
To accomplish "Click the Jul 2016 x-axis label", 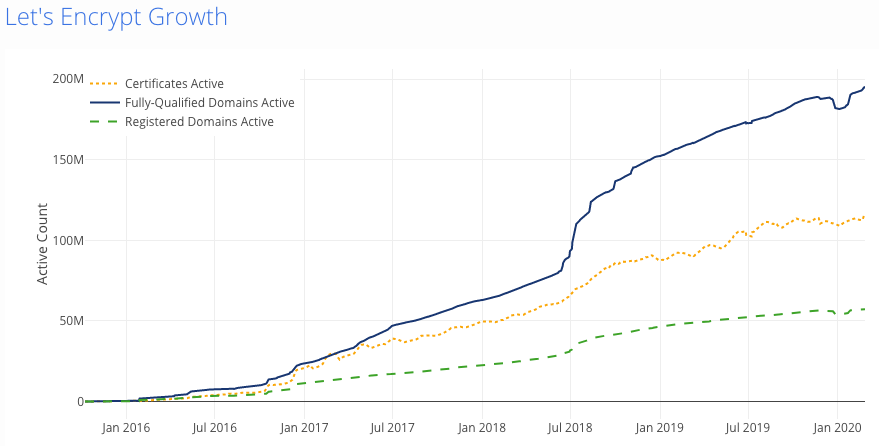I will pyautogui.click(x=215, y=428).
